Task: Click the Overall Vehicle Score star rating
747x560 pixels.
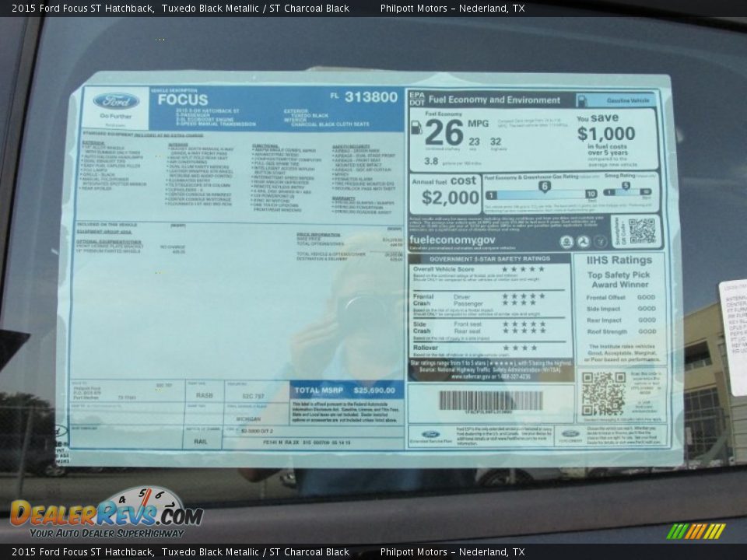Action: (524, 269)
